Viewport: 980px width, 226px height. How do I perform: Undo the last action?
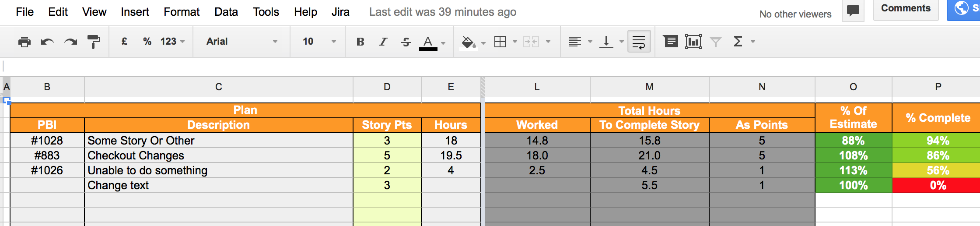(47, 42)
